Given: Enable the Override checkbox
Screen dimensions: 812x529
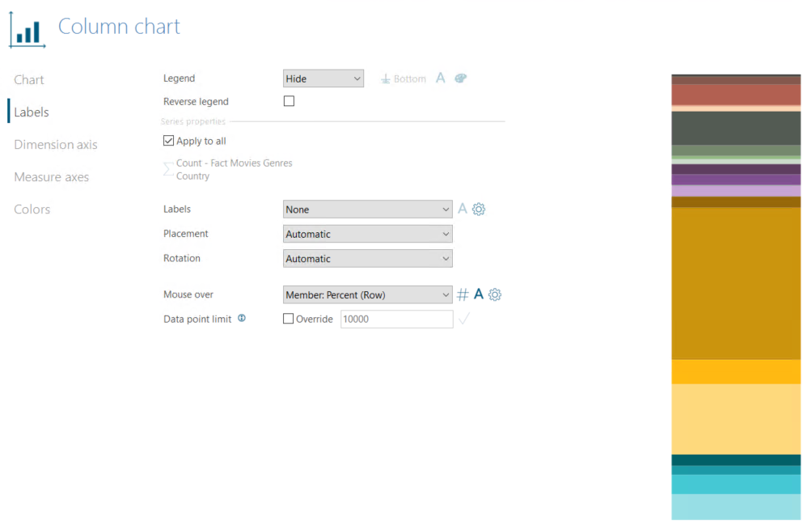Looking at the screenshot, I should [289, 319].
